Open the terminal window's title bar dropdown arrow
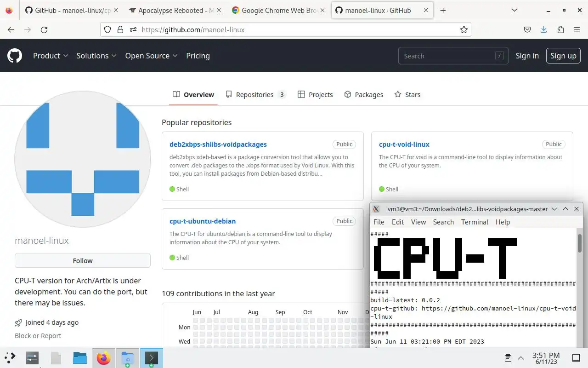Viewport: 588px width, 368px height. click(x=554, y=209)
